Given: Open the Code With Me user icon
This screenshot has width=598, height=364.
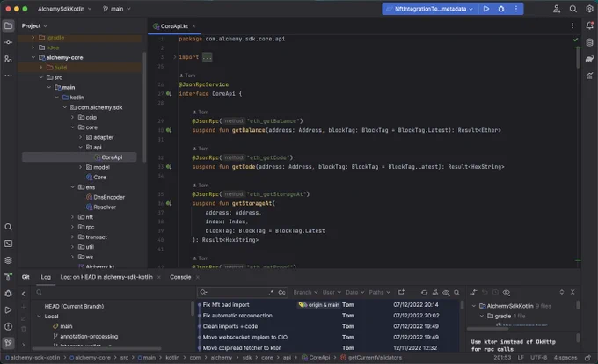Looking at the screenshot, I should (557, 9).
